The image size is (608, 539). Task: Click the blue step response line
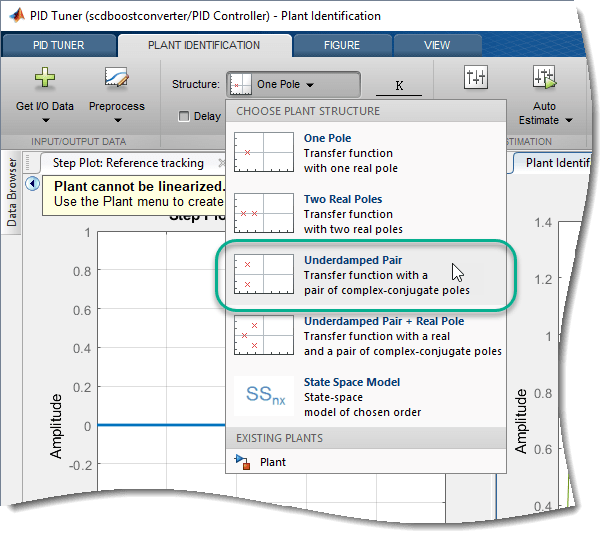click(161, 425)
